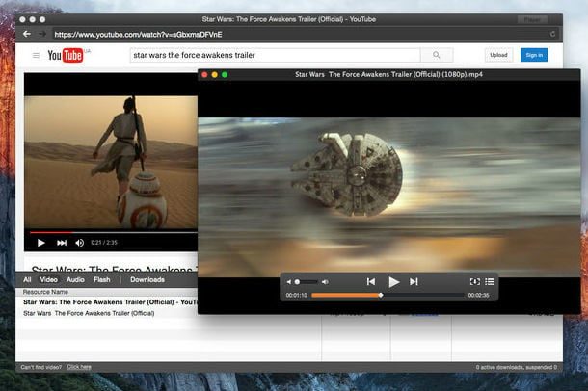Switch to the Audio tab
The height and width of the screenshot is (391, 588).
coord(75,279)
